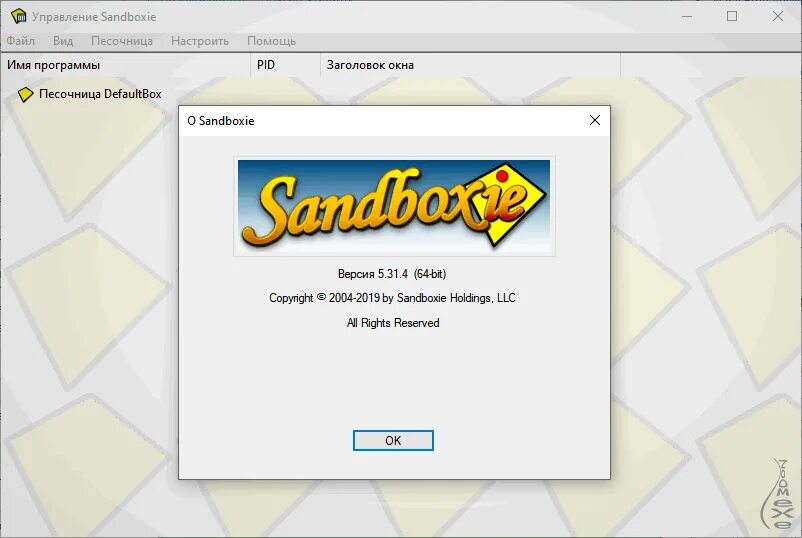Sort by the PID column header

coord(285,65)
